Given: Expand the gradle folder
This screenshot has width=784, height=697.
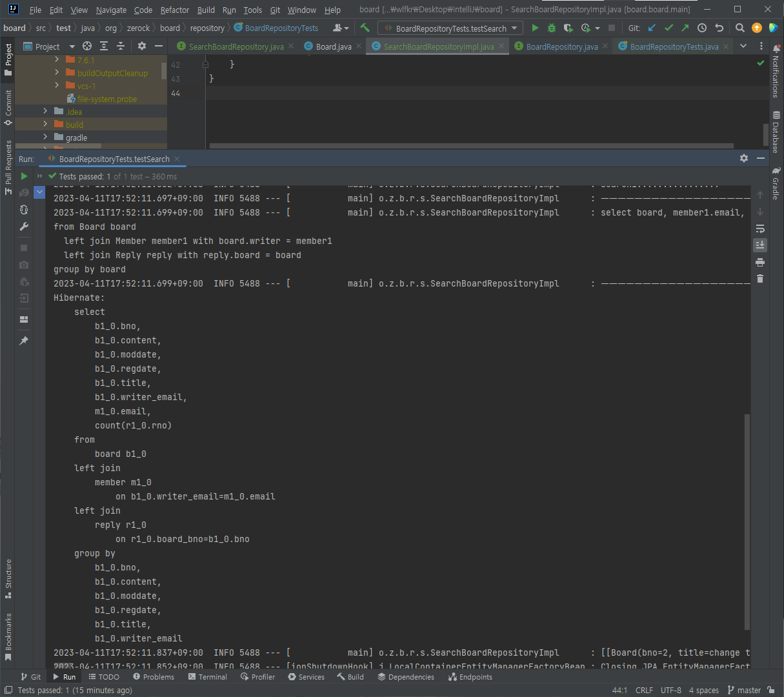Looking at the screenshot, I should tap(45, 137).
